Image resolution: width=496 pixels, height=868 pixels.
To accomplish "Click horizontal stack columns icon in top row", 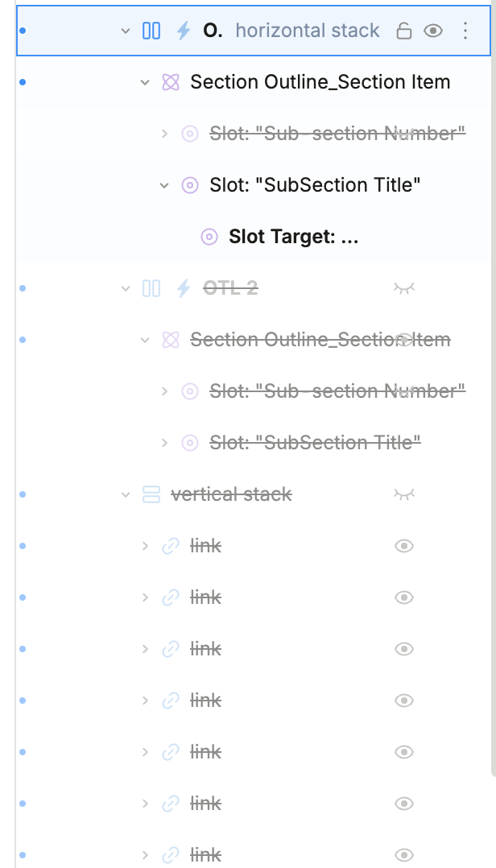I will click(x=151, y=31).
